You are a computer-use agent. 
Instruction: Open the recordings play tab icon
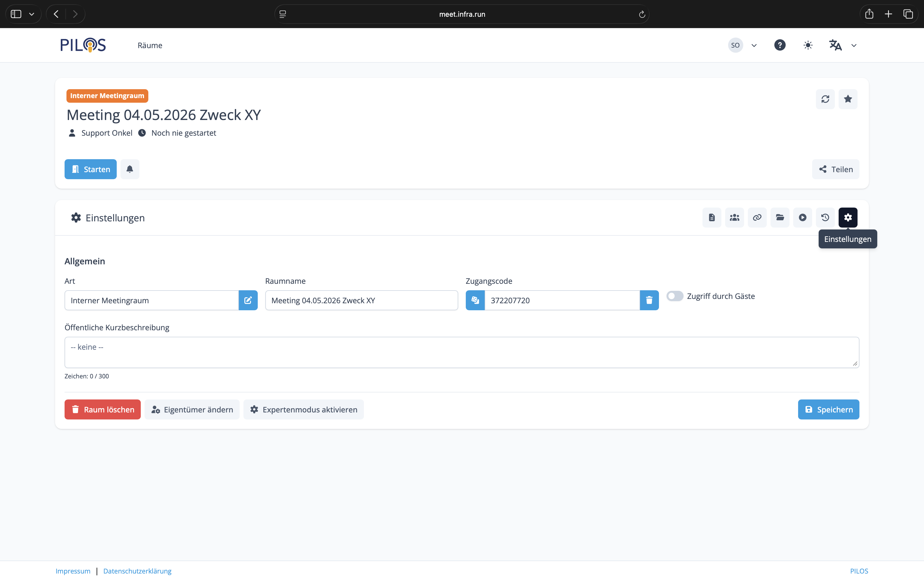pos(802,218)
